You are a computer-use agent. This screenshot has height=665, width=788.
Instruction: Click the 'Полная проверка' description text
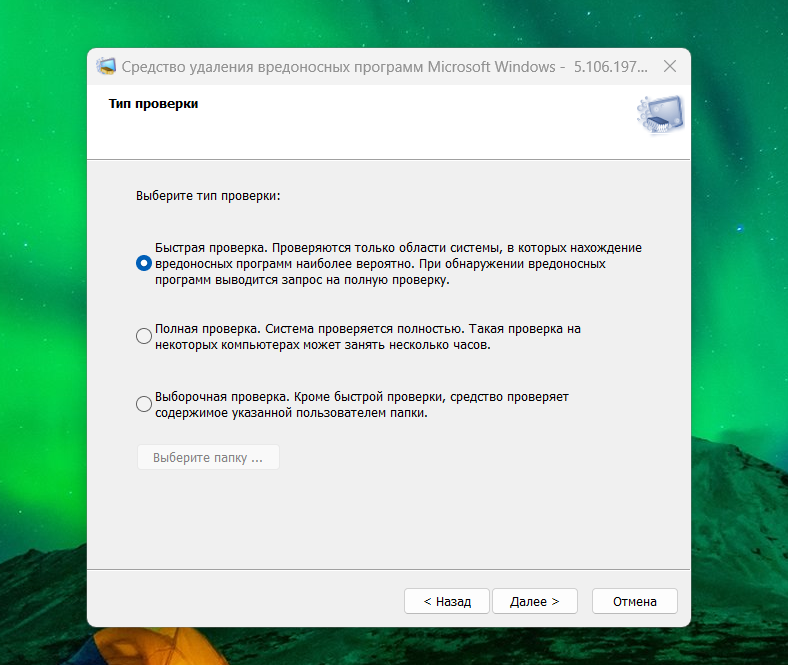368,336
